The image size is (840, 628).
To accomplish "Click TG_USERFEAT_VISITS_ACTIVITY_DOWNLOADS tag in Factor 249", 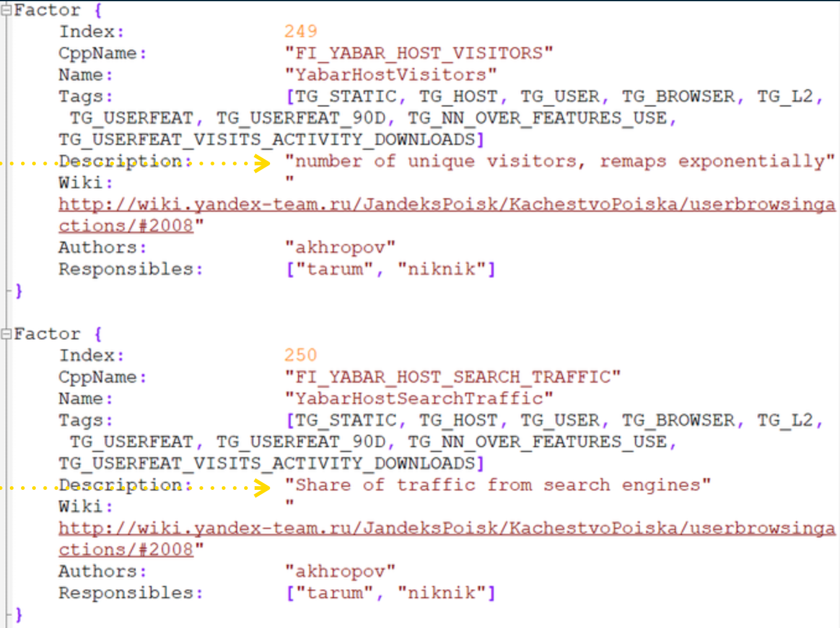I will point(267,140).
